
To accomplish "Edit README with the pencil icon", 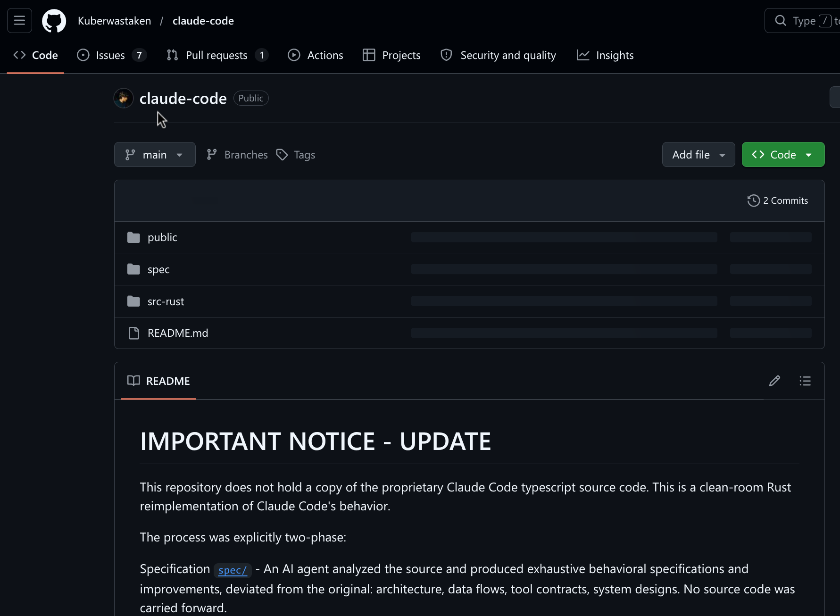I will [774, 381].
